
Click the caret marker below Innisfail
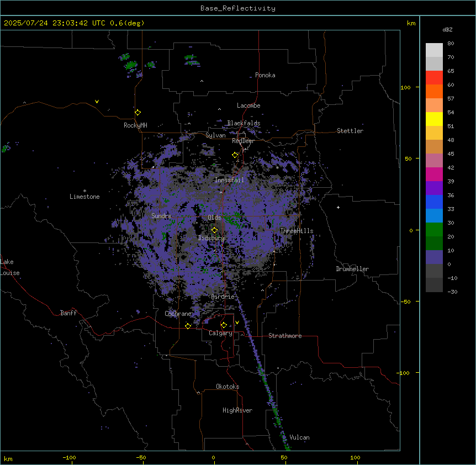[x=221, y=192]
